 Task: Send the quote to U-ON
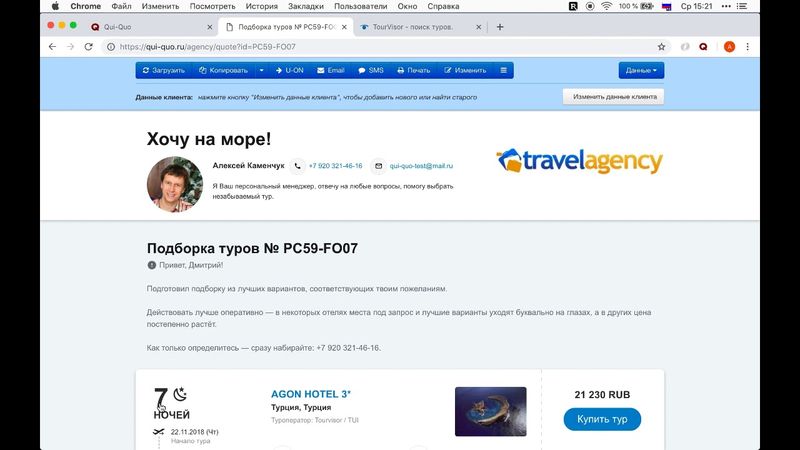point(289,70)
